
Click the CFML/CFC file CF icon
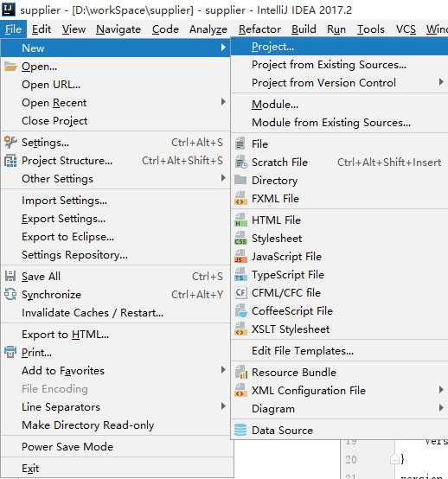[x=240, y=292]
